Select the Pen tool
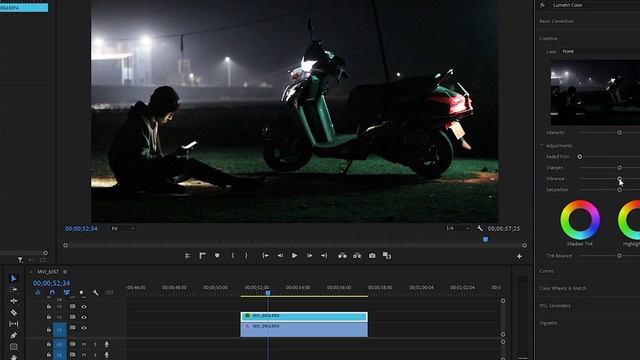The height and width of the screenshot is (360, 640). coord(13,335)
